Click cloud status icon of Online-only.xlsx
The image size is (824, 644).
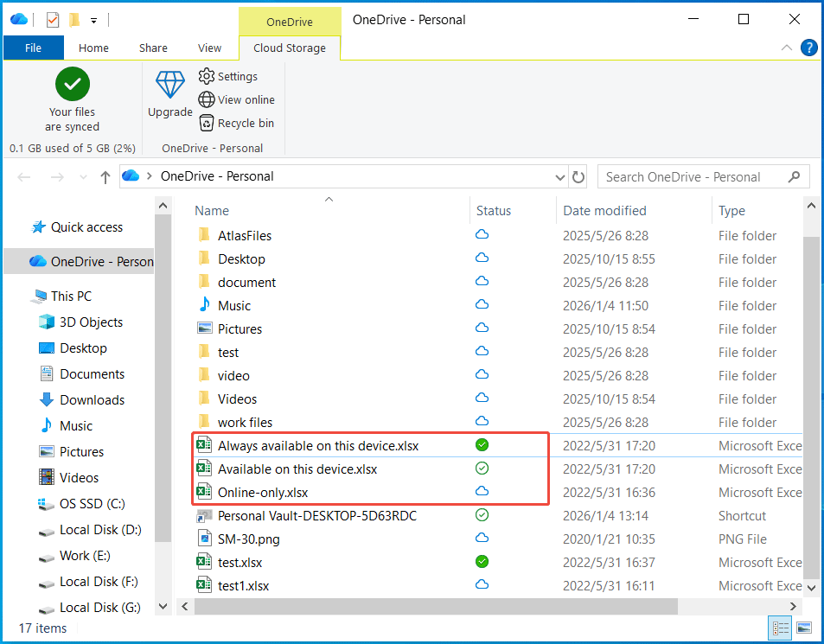click(x=482, y=492)
